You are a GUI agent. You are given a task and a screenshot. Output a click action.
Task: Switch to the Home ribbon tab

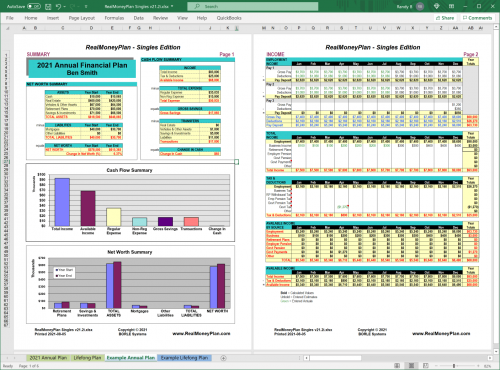click(x=31, y=18)
